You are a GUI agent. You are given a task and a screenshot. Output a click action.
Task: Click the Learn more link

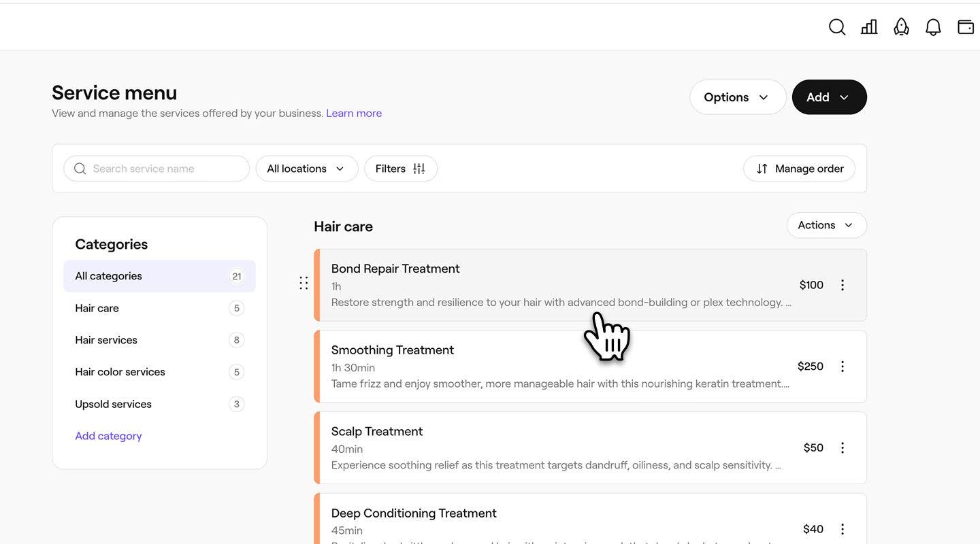pos(353,114)
